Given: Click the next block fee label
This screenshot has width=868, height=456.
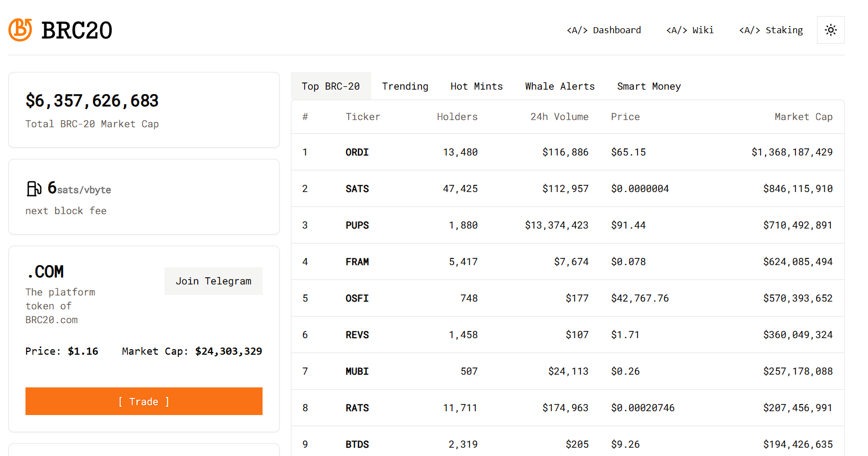Looking at the screenshot, I should click(66, 211).
